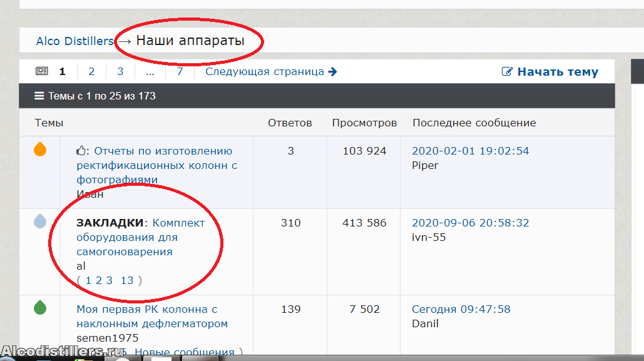Open topic Отчеты по изготовлению ректификационных колонн
Image resolution: width=644 pixels, height=361 pixels.
156,165
